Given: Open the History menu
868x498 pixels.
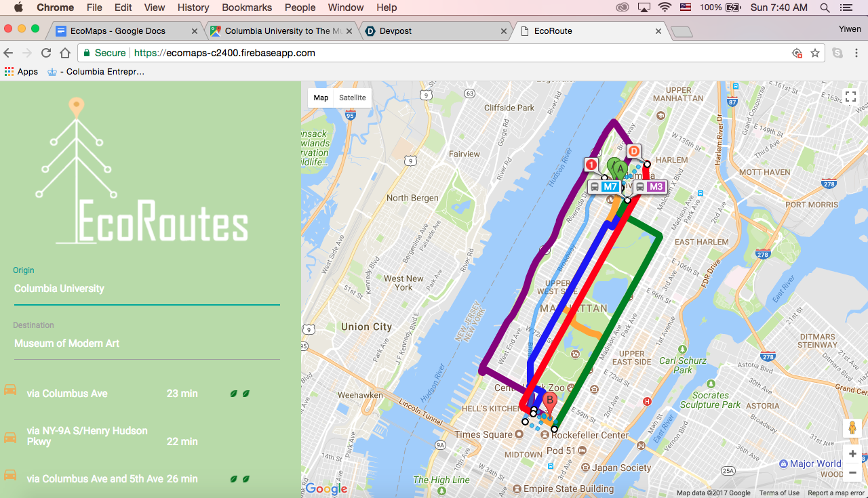Looking at the screenshot, I should point(193,7).
